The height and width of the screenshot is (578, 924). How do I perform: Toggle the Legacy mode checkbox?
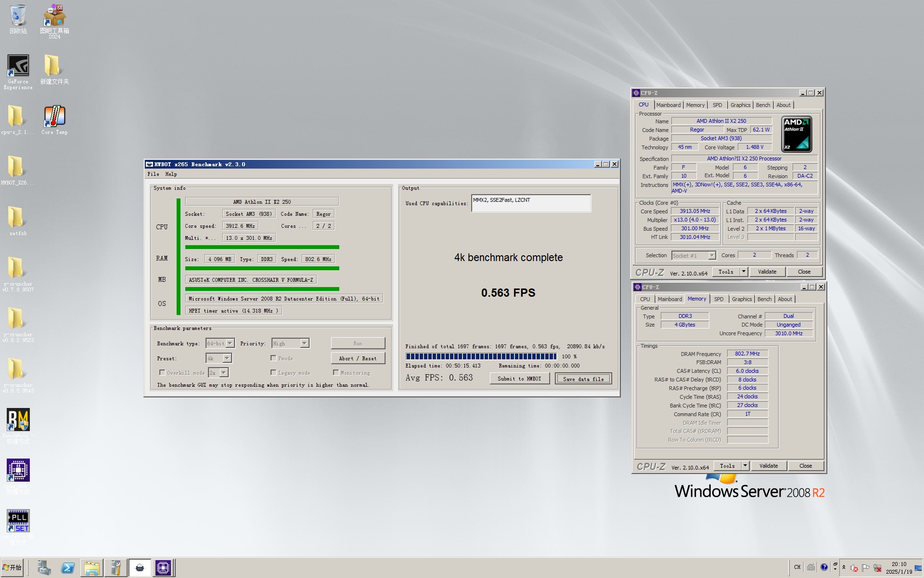[x=273, y=372]
